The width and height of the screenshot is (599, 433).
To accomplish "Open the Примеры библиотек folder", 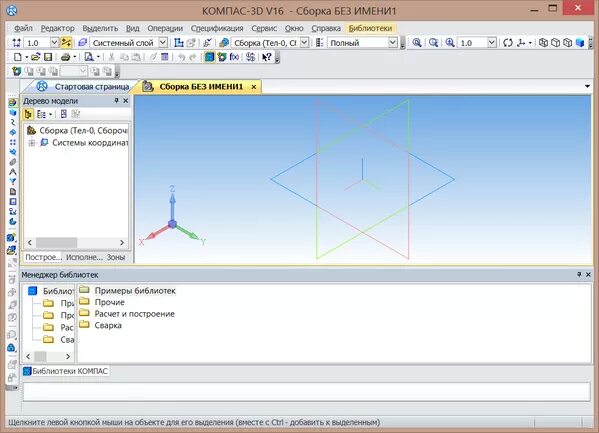I will click(x=127, y=290).
